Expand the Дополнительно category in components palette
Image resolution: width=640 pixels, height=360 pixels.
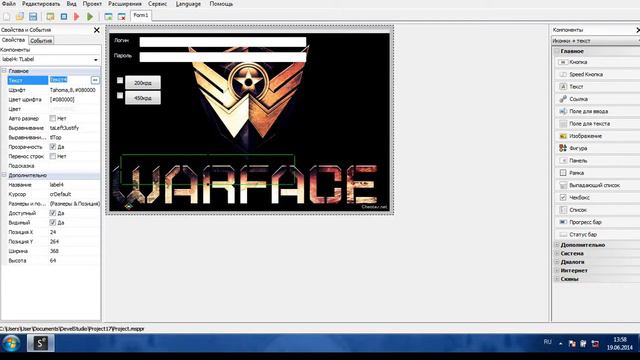click(x=557, y=245)
